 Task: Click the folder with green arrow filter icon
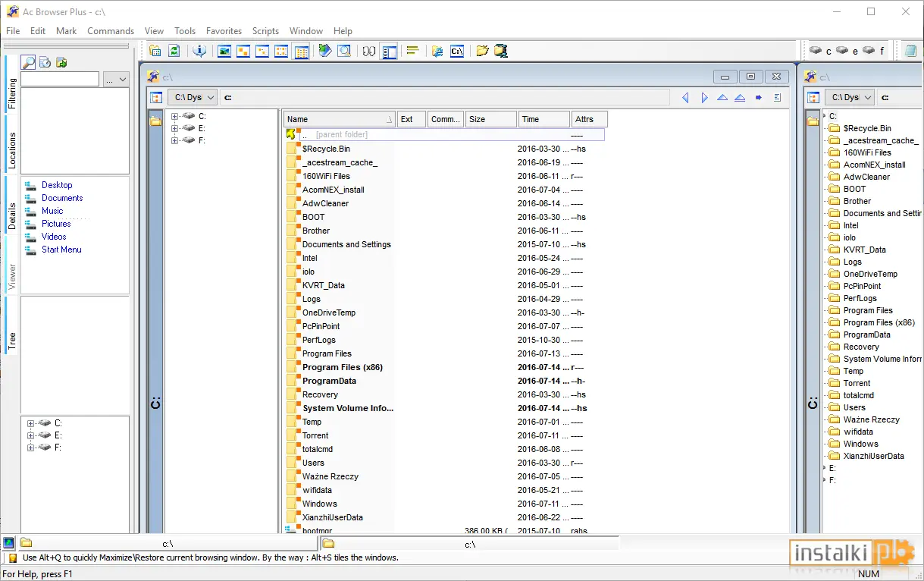pos(61,62)
